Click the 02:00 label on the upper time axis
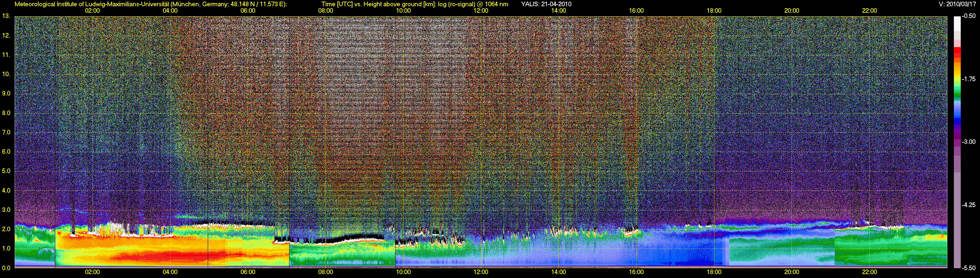The height and width of the screenshot is (278, 980). click(x=92, y=11)
